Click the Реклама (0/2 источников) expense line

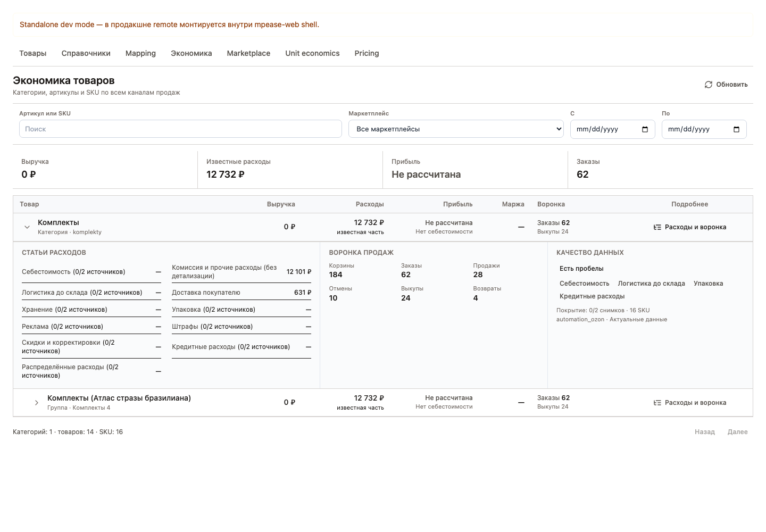91,327
